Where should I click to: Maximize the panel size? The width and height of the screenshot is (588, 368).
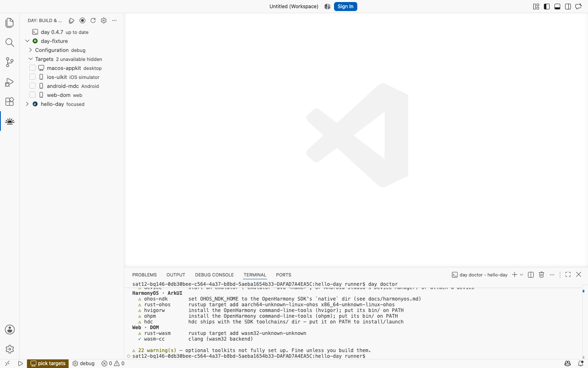pyautogui.click(x=568, y=275)
